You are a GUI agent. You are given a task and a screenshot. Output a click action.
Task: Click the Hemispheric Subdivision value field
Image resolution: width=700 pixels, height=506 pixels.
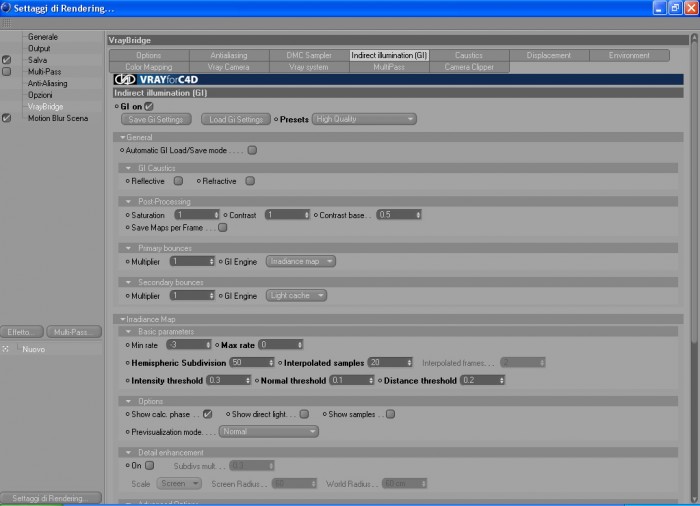[251, 363]
